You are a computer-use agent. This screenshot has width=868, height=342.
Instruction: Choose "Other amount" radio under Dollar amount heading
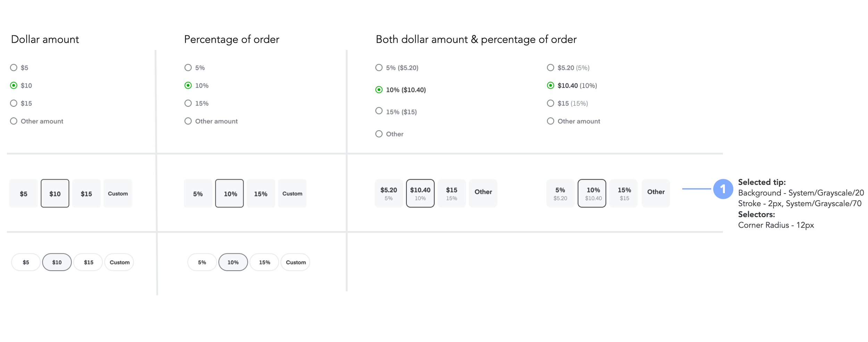point(14,121)
